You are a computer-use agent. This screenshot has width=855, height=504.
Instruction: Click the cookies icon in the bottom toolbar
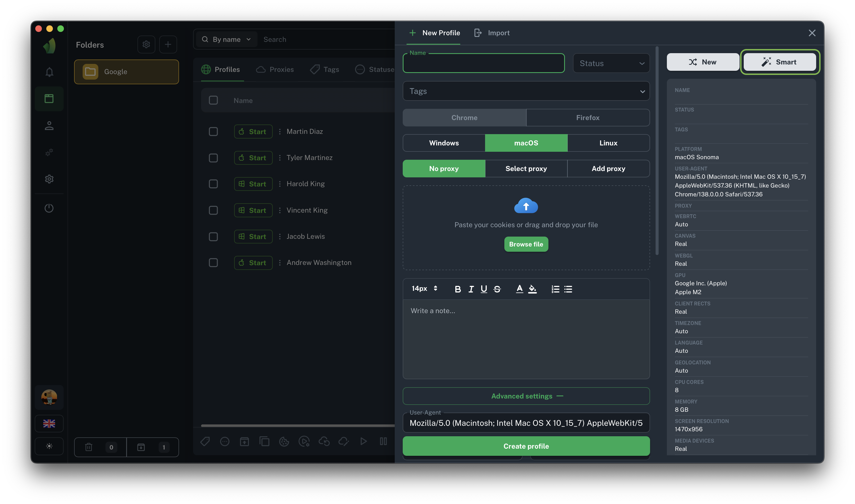tap(284, 441)
